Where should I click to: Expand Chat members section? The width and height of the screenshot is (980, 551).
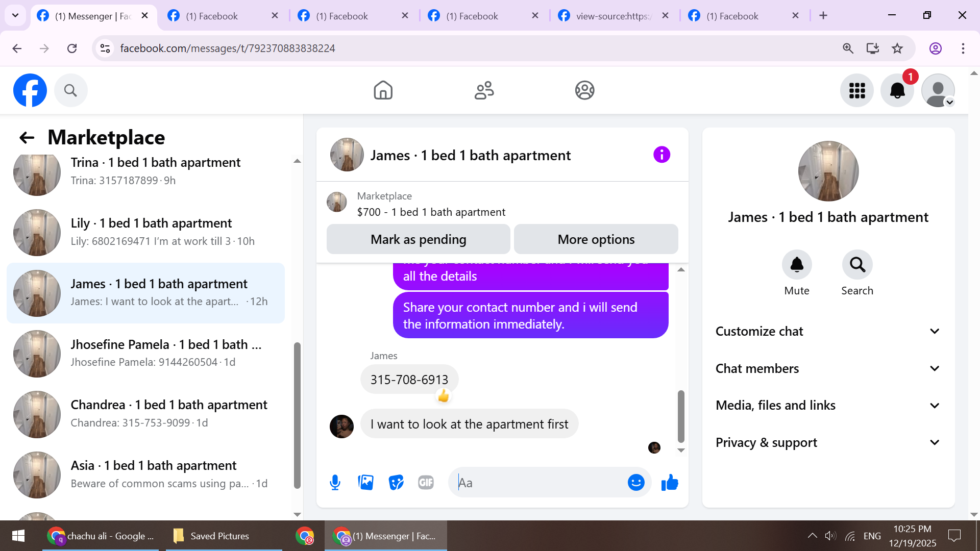(x=828, y=369)
